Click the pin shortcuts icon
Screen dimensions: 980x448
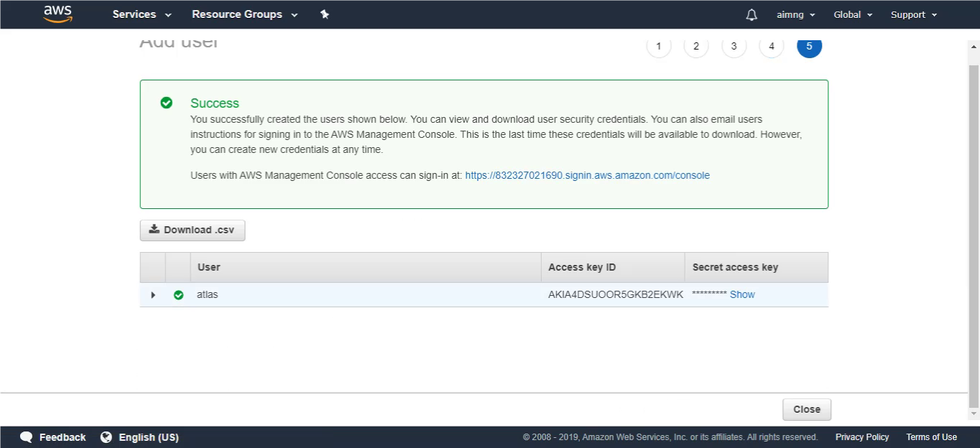325,14
